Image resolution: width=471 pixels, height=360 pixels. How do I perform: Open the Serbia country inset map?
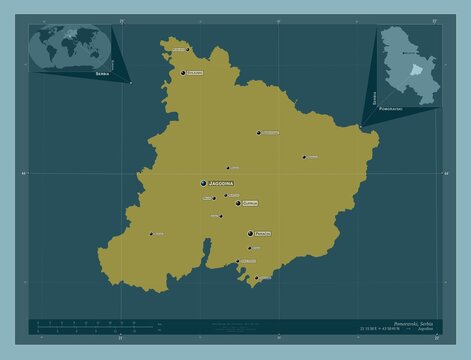[410, 65]
